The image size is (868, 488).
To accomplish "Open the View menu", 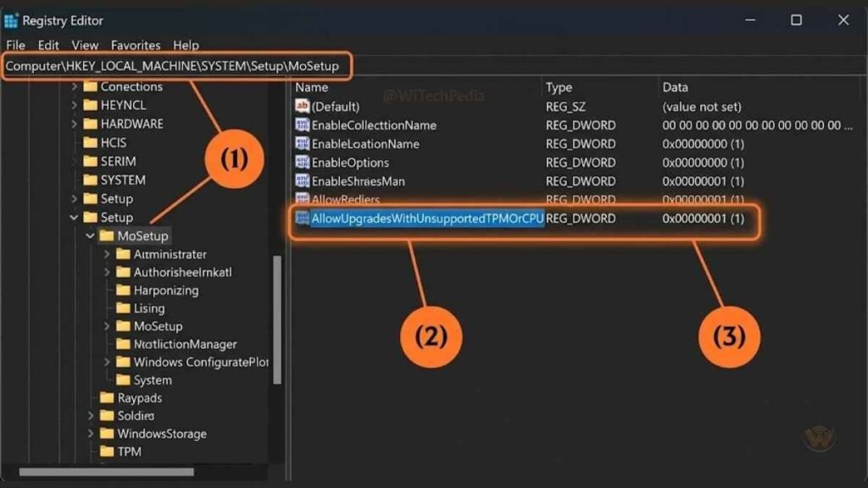I will 85,46.
